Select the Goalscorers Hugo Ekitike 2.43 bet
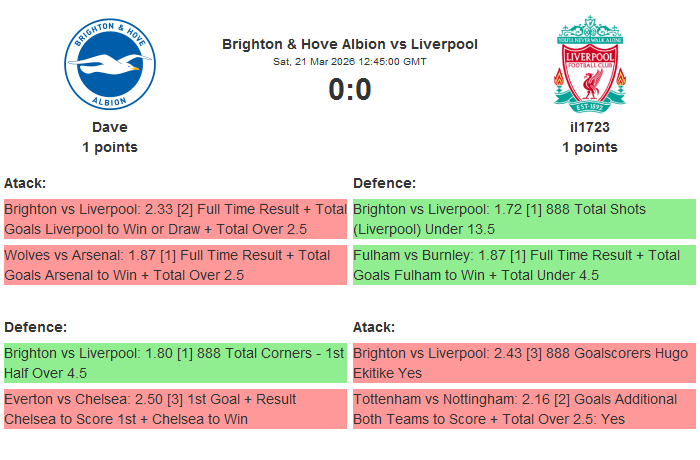Image resolution: width=700 pixels, height=460 pixels. (524, 363)
